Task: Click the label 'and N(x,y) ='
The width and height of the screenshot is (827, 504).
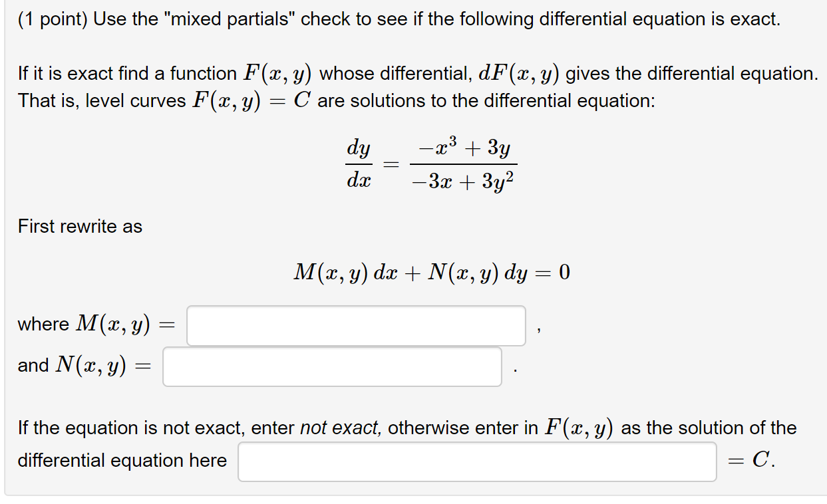Action: [84, 365]
